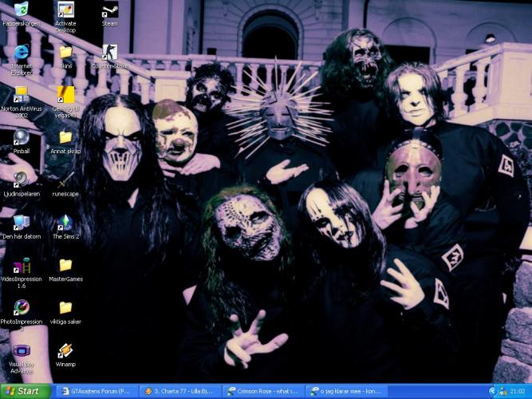Open the Den här datorn icon
Viewport: 532px width, 399px height.
pos(22,223)
